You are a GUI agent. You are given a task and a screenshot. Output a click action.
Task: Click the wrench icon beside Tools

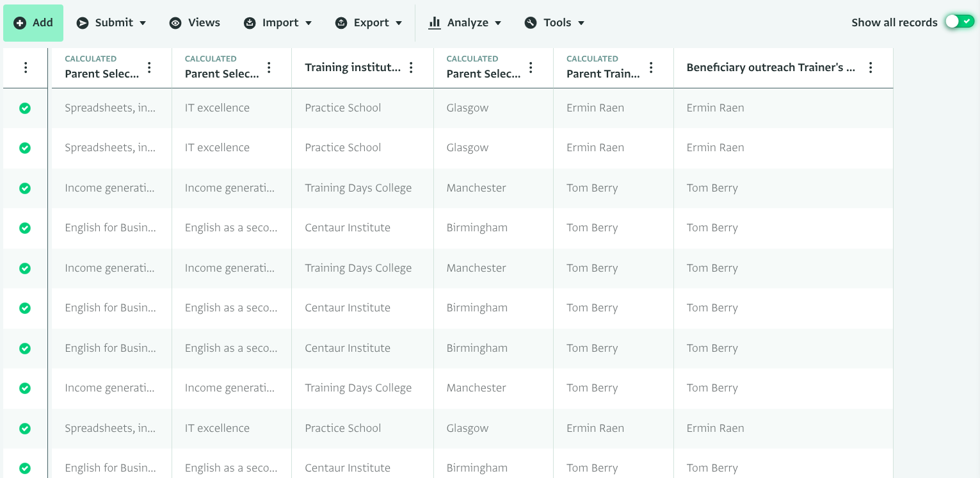531,23
